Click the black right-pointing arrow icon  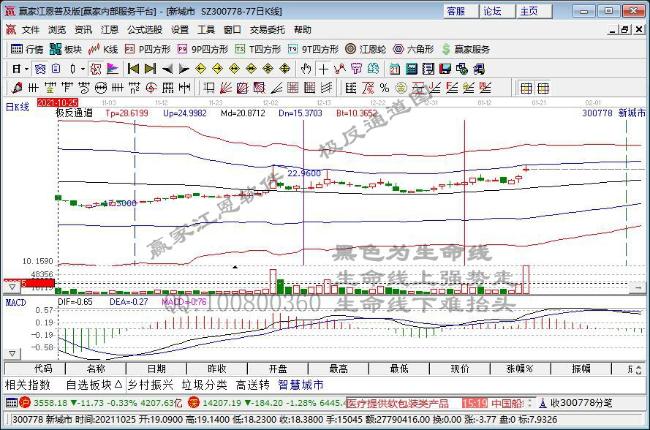(184, 68)
